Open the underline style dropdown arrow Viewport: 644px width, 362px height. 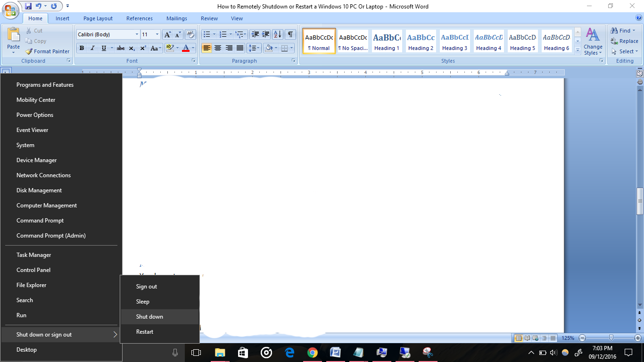[x=112, y=48]
